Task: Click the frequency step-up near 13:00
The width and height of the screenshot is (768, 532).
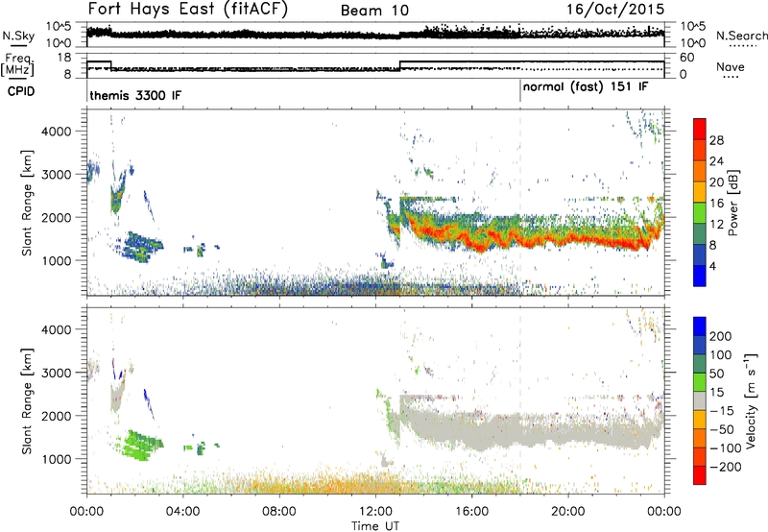Action: 400,65
